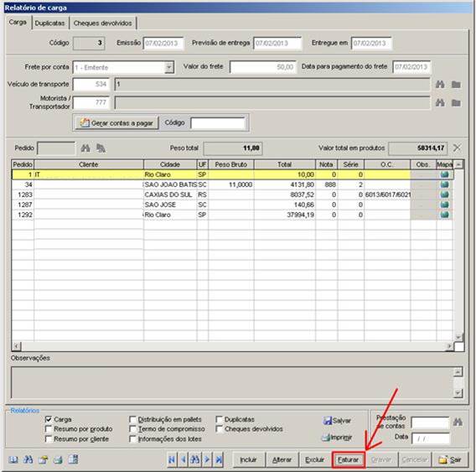The width and height of the screenshot is (476, 472).
Task: Open the map icon for pedido 1
Action: tap(444, 174)
